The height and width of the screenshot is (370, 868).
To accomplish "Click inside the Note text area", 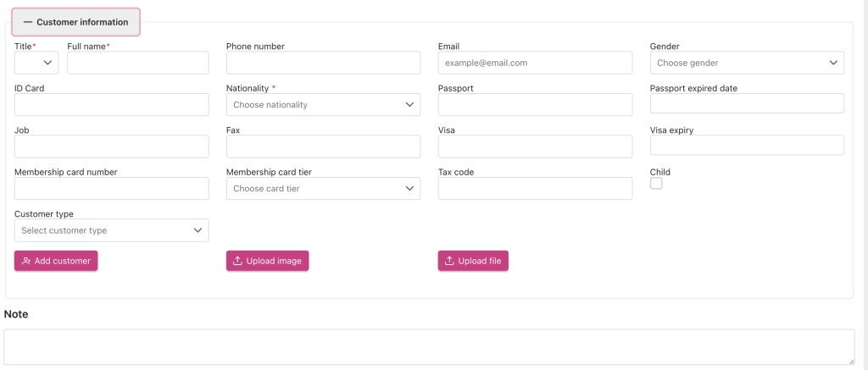I will pos(429,347).
